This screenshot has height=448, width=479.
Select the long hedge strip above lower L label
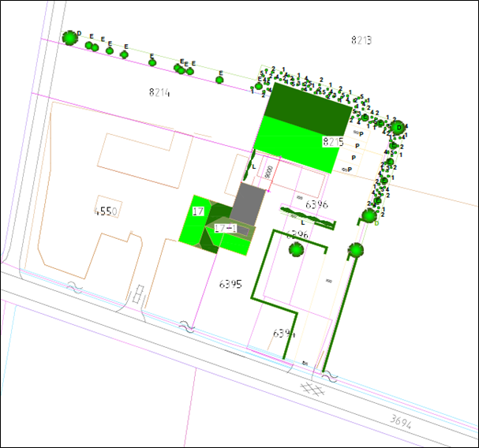[x=308, y=218]
